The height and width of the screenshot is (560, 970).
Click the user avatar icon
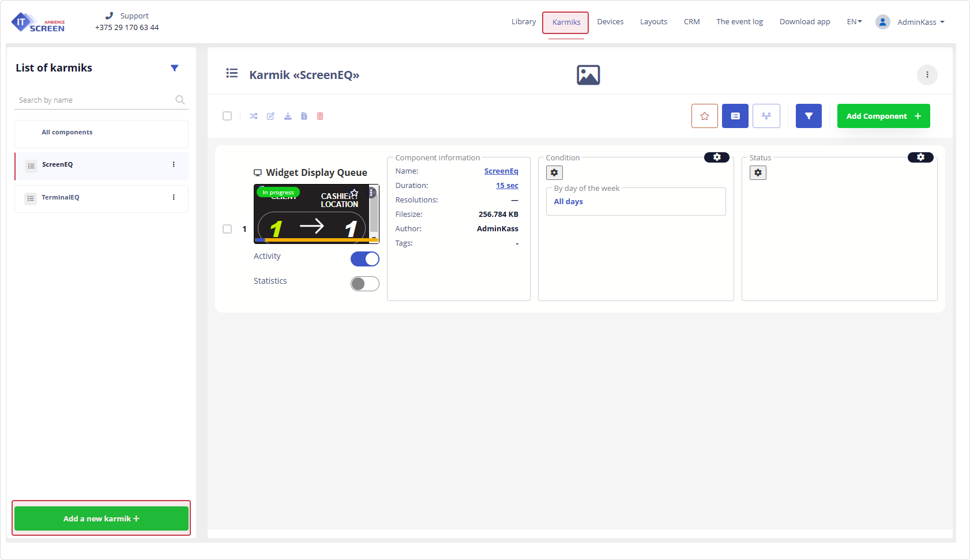(882, 22)
